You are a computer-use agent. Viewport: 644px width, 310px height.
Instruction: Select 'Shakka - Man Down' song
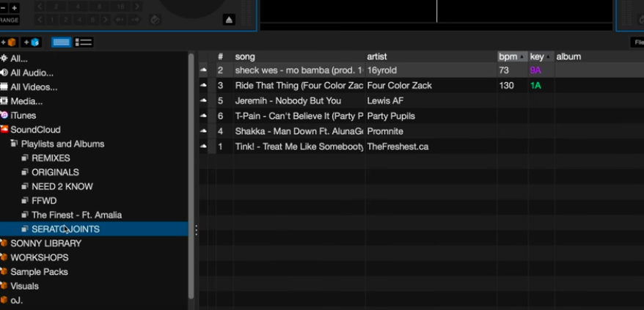[x=299, y=131]
